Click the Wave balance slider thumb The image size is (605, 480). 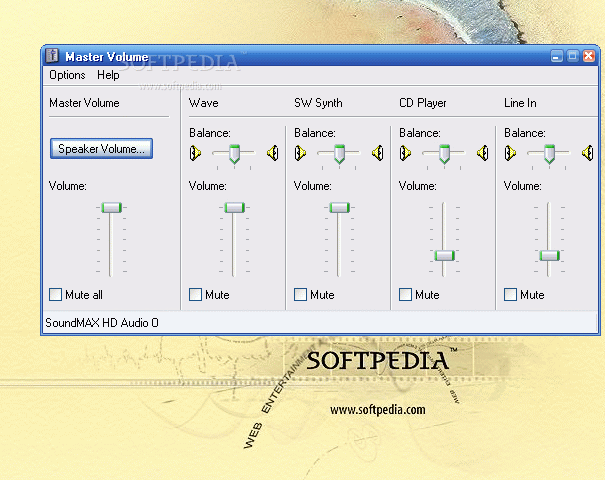click(234, 154)
